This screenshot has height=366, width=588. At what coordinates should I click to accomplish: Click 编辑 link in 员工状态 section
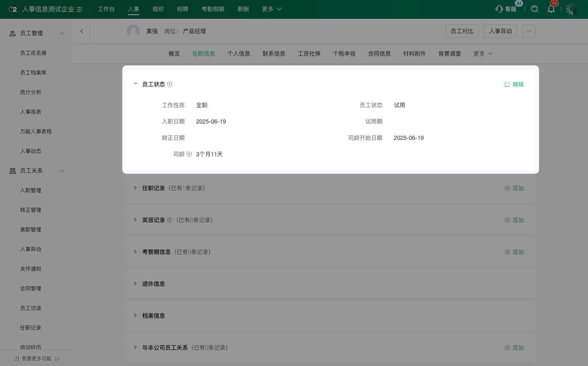(514, 84)
